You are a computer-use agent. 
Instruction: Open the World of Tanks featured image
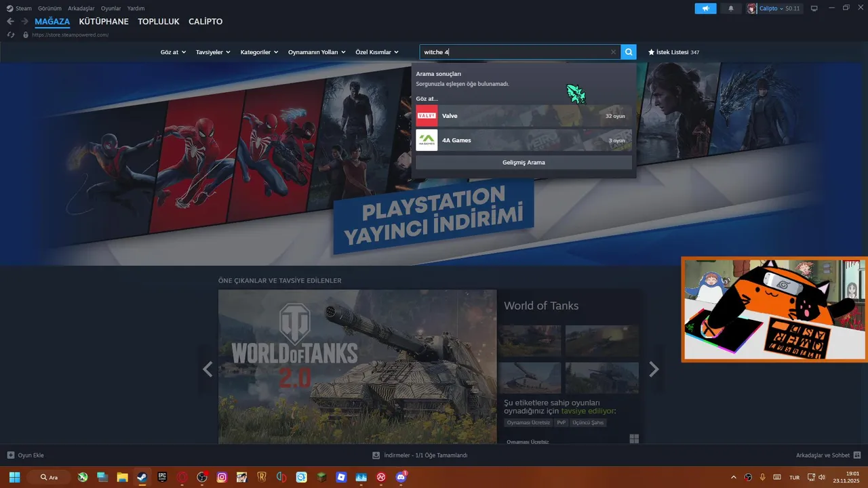pos(357,367)
